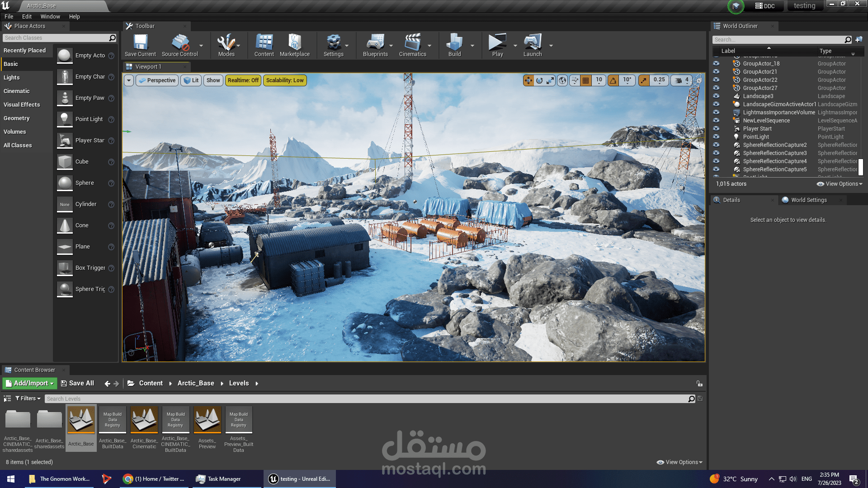
Task: Toggle the Realtime: Off viewport indicator
Action: 243,80
